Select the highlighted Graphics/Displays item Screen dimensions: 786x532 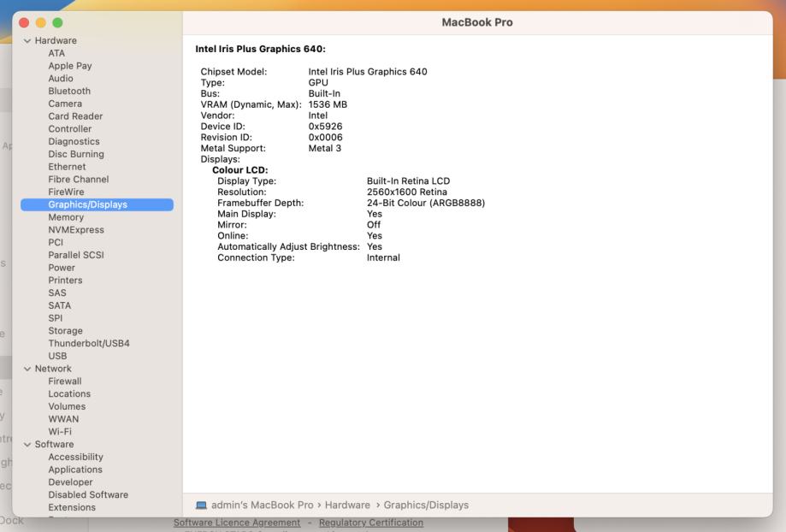pyautogui.click(x=97, y=204)
